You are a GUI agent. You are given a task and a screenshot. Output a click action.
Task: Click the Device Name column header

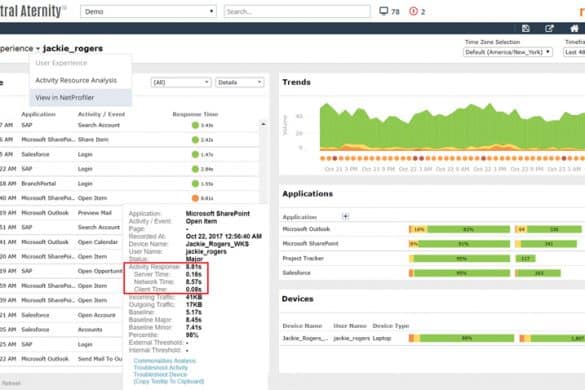[x=302, y=326]
